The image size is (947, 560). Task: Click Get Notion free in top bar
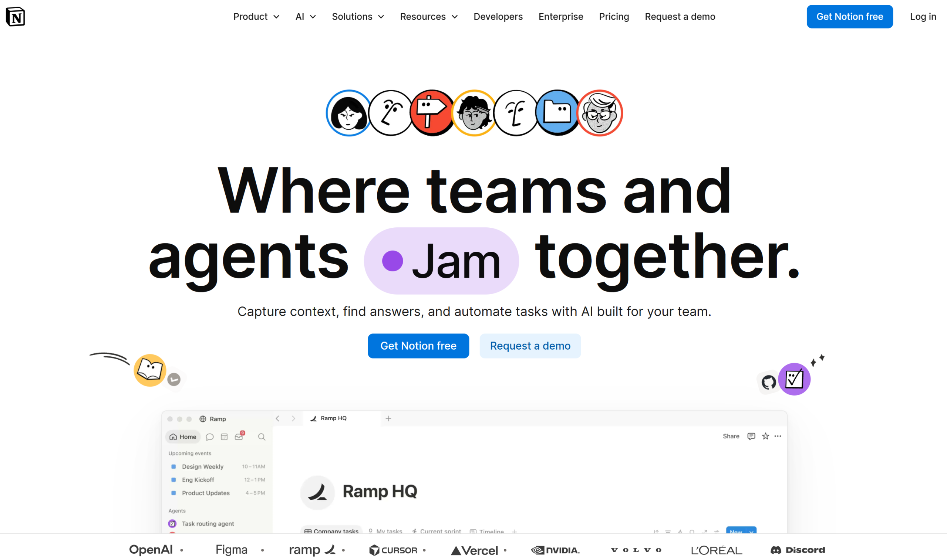point(850,17)
